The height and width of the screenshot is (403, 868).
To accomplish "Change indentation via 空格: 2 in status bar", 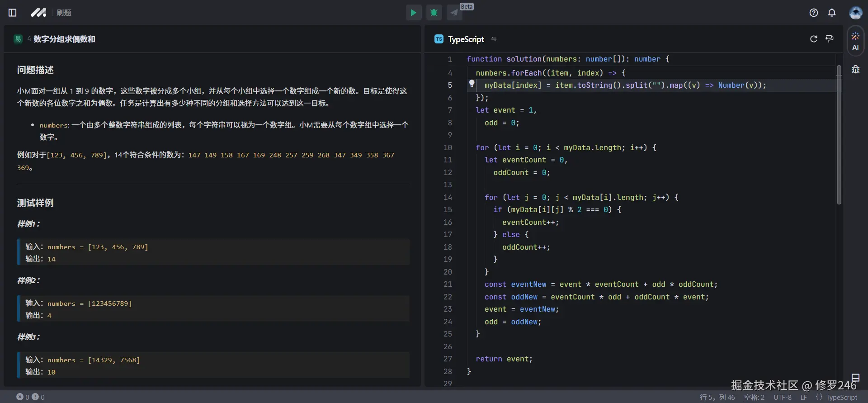I will click(754, 397).
